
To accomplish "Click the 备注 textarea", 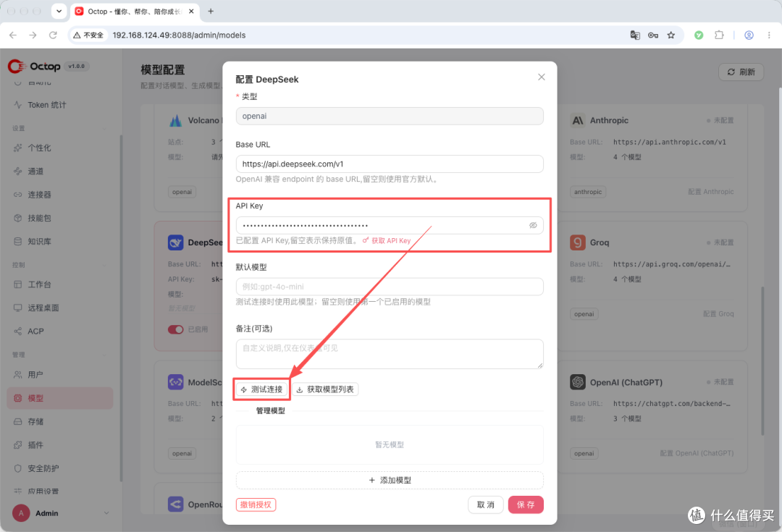I will coord(390,354).
